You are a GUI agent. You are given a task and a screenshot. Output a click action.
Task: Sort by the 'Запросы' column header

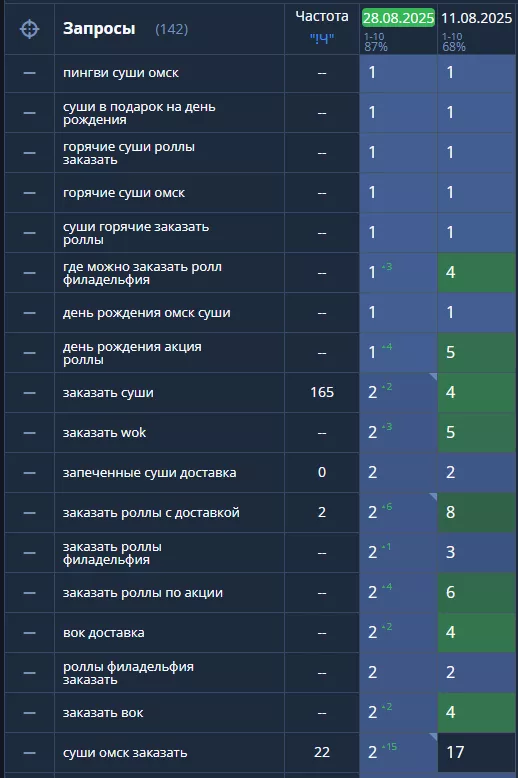[99, 29]
